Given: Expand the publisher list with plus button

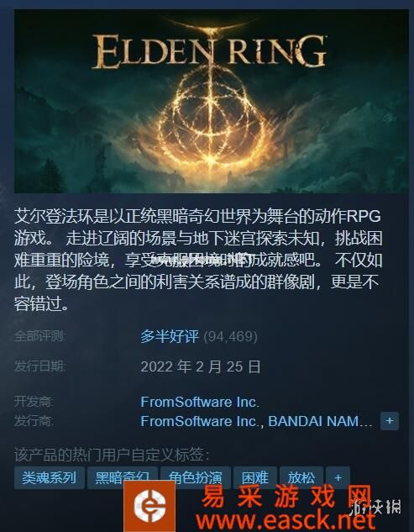Looking at the screenshot, I should [x=390, y=421].
